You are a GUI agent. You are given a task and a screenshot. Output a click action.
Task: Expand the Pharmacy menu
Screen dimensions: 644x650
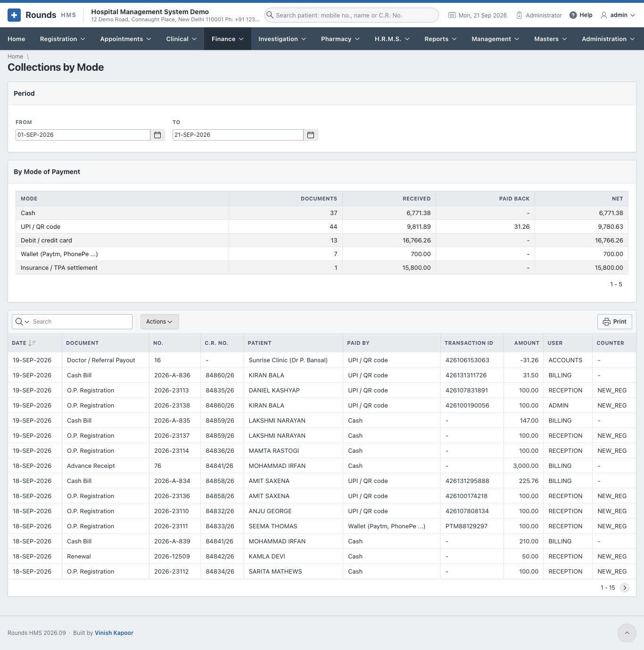tap(340, 39)
